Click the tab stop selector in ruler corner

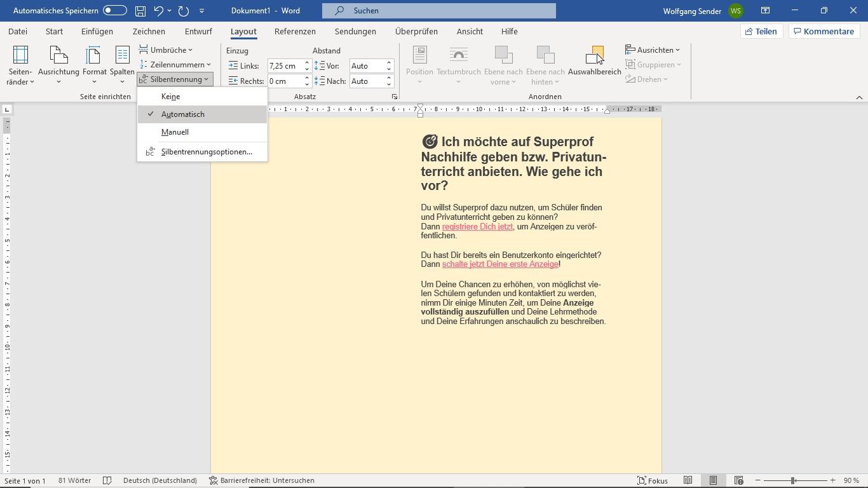coord(6,109)
